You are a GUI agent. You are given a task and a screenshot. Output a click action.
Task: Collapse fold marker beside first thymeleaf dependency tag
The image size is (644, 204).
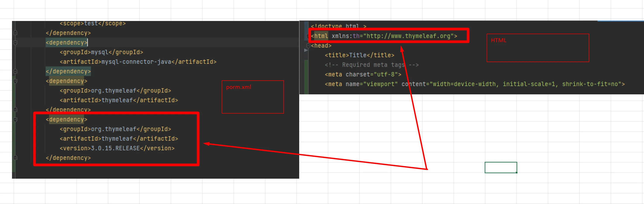pos(15,81)
